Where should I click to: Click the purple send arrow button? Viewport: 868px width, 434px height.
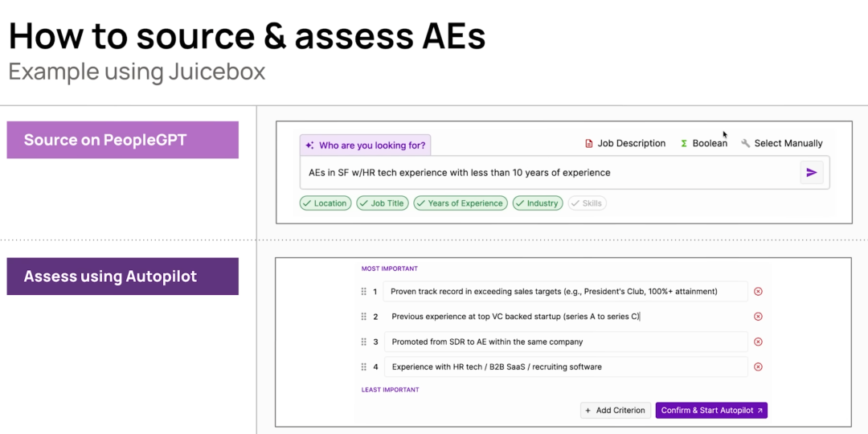(812, 172)
